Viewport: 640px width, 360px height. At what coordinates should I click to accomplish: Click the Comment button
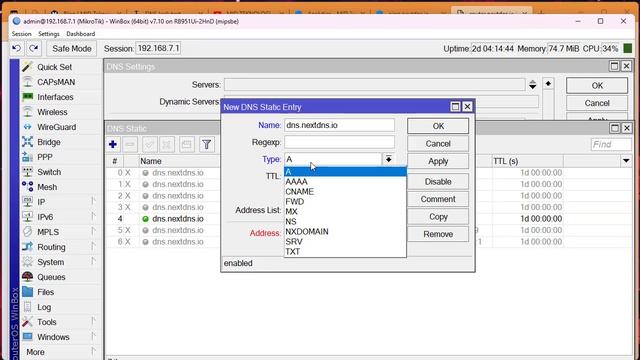click(x=438, y=199)
